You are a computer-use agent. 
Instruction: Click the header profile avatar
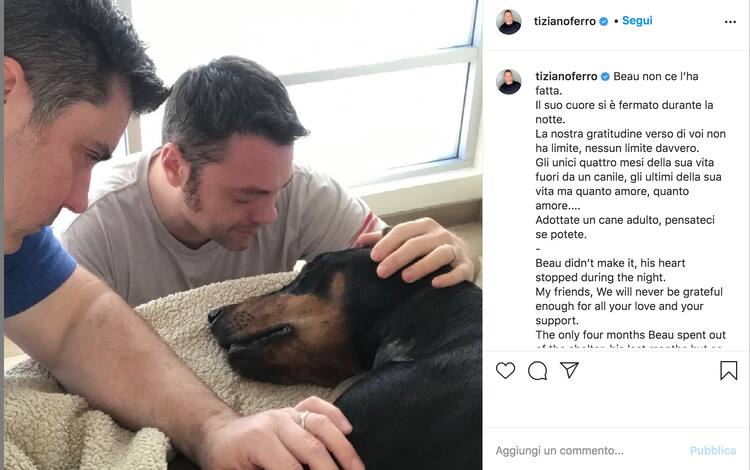[x=508, y=22]
